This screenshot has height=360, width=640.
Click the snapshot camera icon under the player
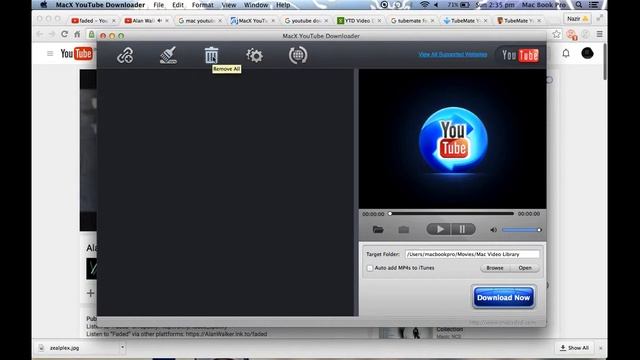click(404, 230)
